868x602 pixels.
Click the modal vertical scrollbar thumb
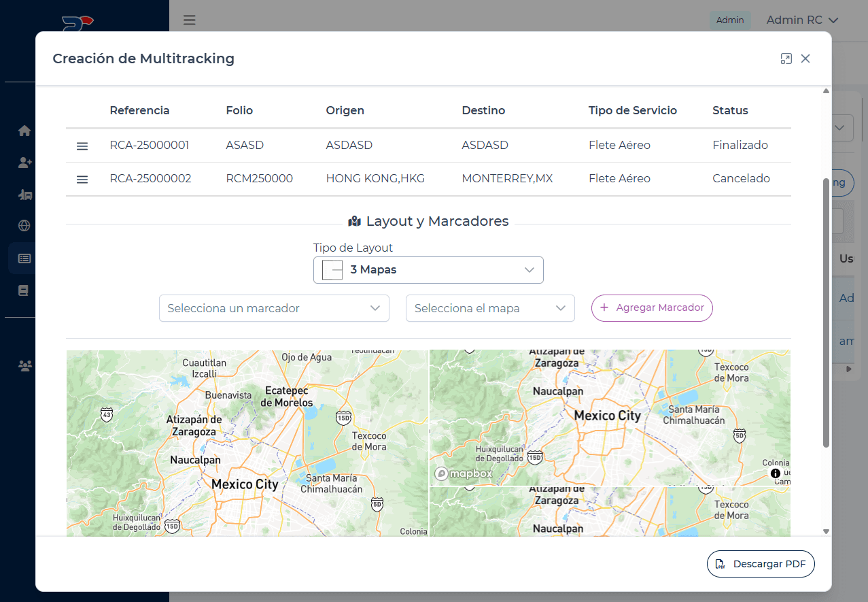(827, 313)
